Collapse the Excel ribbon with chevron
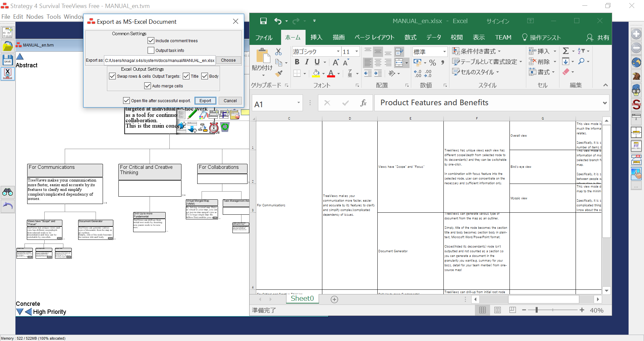 pyautogui.click(x=605, y=85)
